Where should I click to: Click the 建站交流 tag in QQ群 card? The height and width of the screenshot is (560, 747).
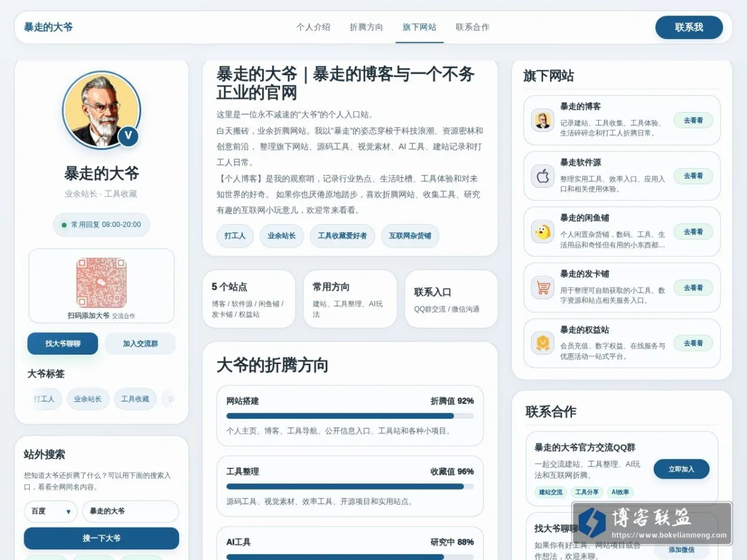[550, 492]
